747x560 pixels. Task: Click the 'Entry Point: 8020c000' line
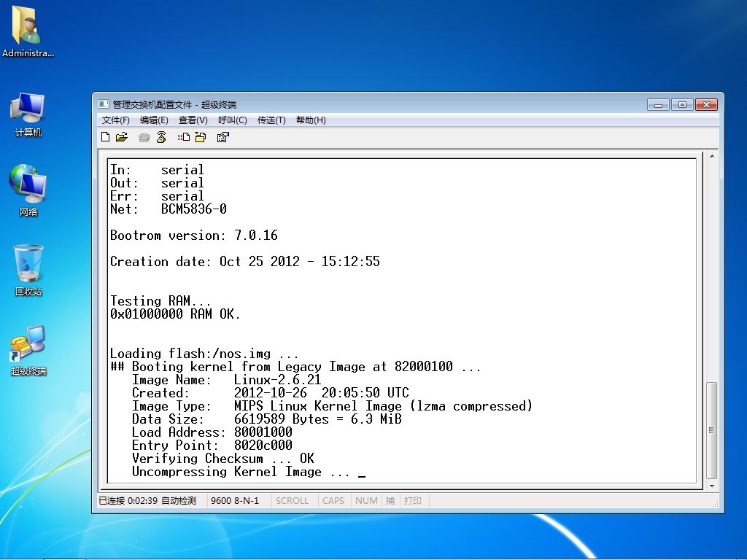(x=212, y=446)
